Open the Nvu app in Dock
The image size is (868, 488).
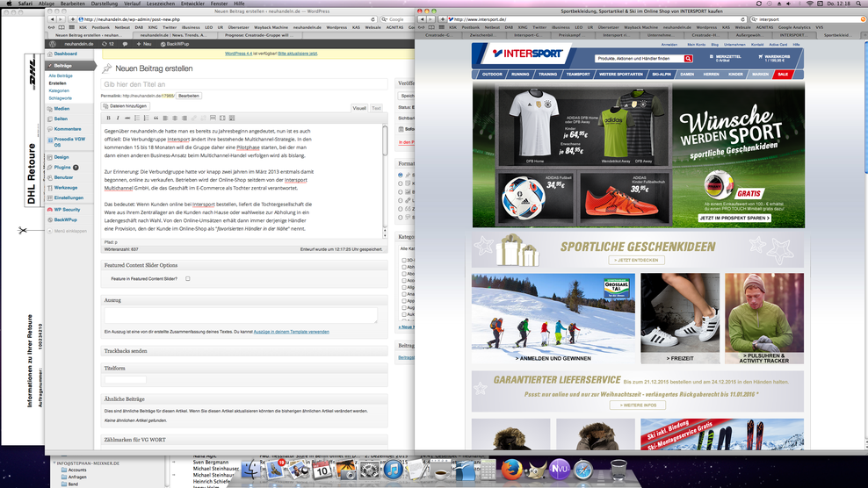pyautogui.click(x=559, y=470)
